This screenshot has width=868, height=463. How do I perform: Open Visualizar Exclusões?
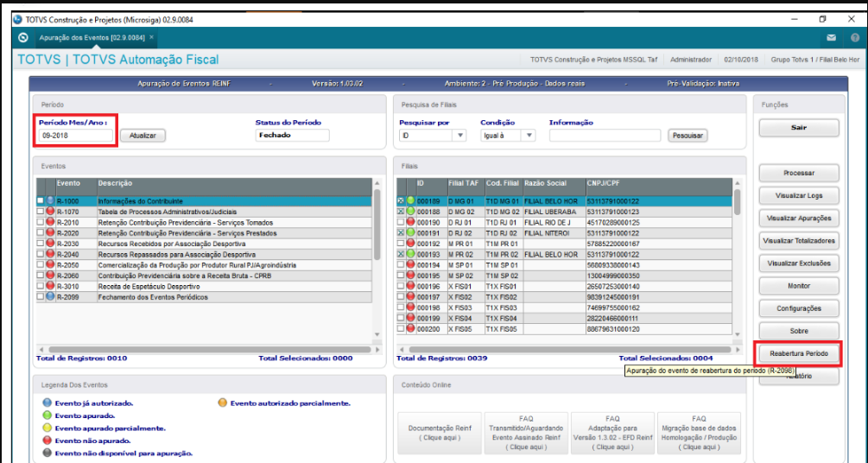pos(799,263)
